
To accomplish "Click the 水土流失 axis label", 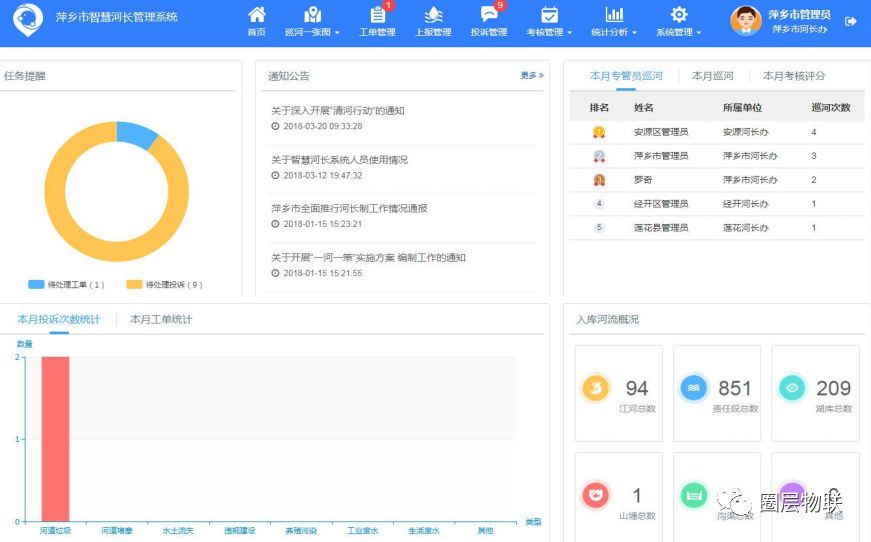I will click(178, 531).
